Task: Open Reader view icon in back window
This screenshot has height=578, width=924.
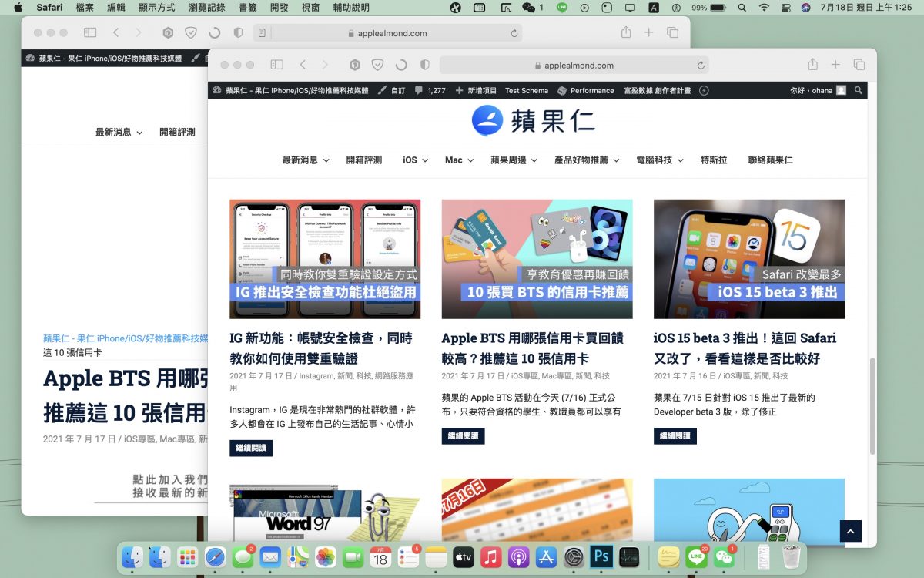Action: [262, 33]
